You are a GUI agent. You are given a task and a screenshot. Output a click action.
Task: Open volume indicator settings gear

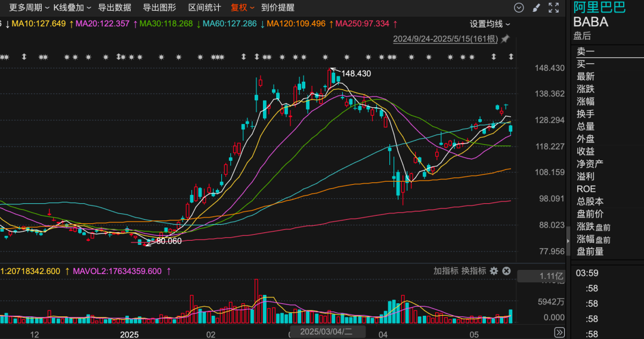[x=494, y=271]
